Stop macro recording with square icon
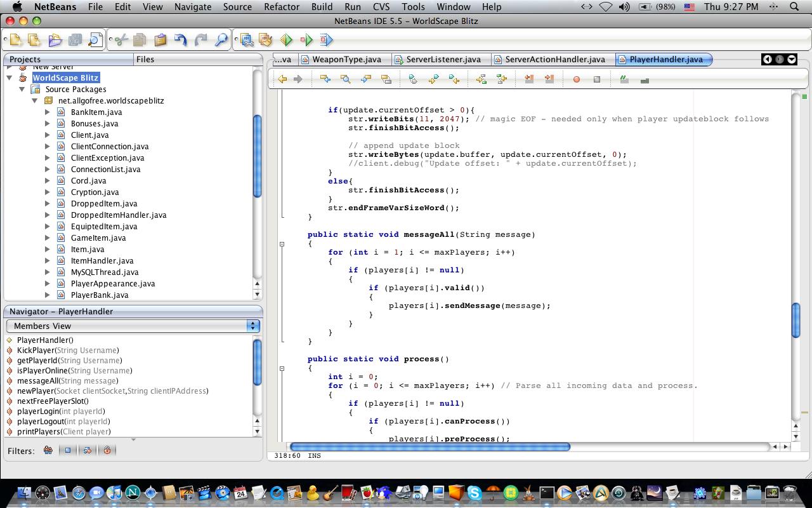812x508 pixels. (x=597, y=79)
